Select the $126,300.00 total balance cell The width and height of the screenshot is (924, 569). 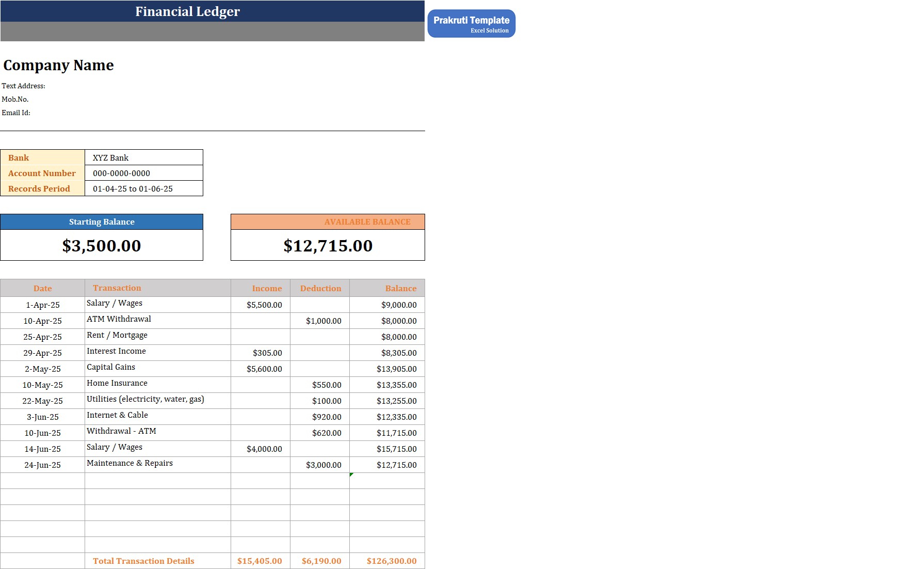click(x=387, y=561)
